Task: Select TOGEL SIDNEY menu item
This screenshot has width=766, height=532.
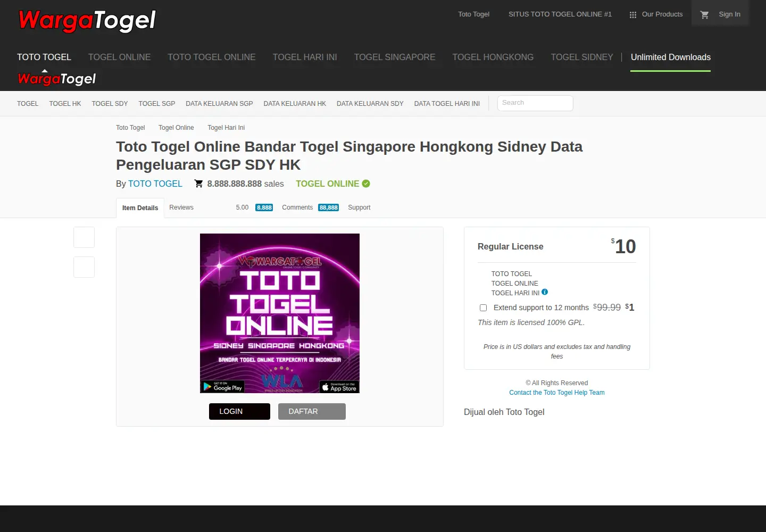Action: pos(582,57)
